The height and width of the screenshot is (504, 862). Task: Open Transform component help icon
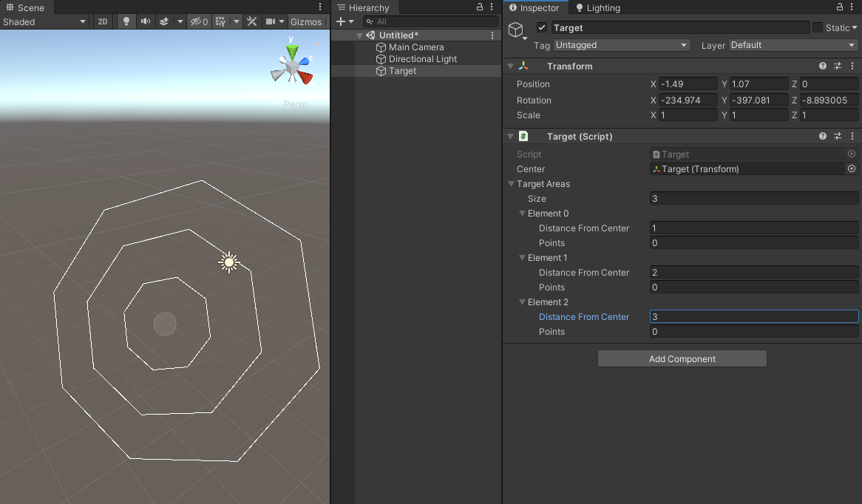pyautogui.click(x=823, y=67)
